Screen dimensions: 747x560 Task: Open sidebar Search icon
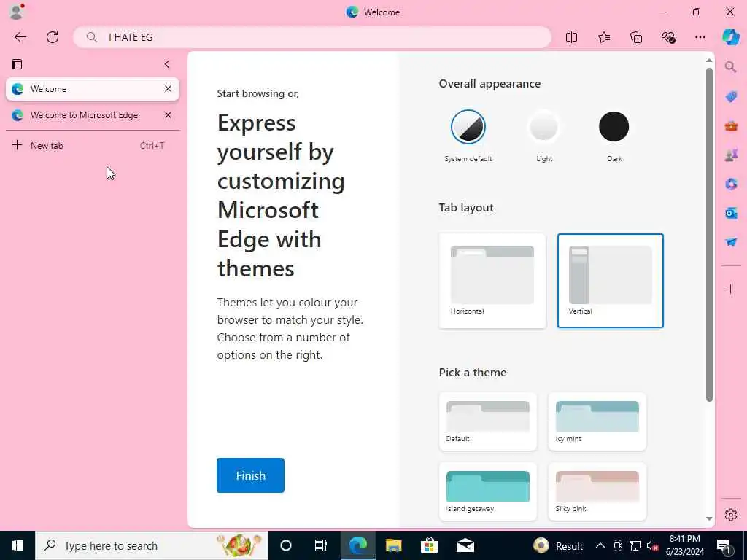tap(731, 67)
